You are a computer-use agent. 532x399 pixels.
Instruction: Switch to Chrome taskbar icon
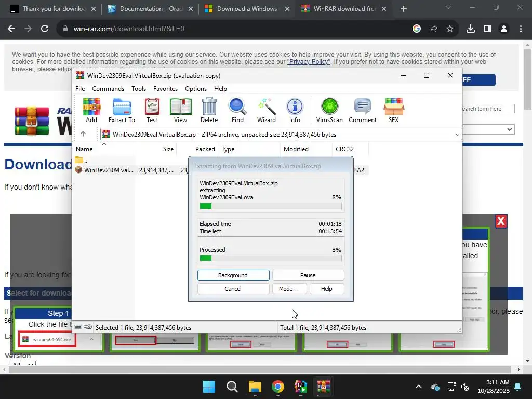click(x=278, y=387)
